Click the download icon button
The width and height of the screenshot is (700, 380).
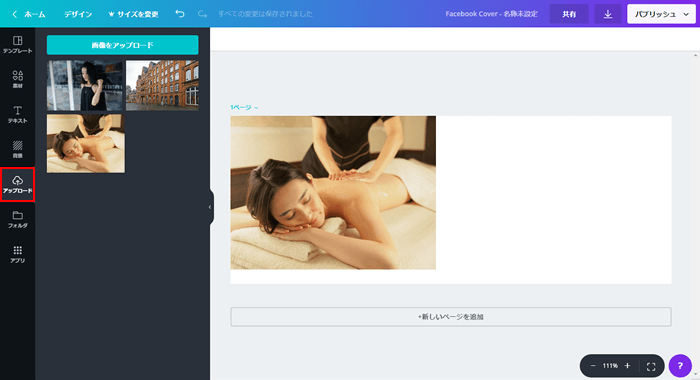(x=608, y=14)
